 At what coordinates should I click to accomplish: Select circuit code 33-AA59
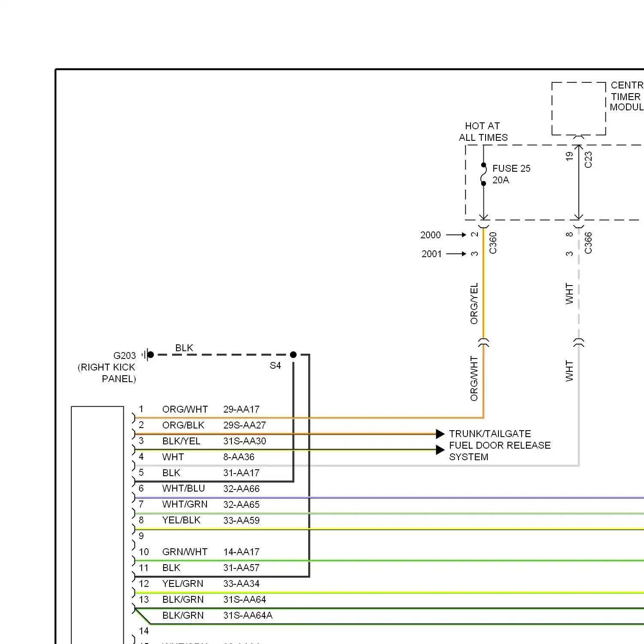click(x=241, y=520)
